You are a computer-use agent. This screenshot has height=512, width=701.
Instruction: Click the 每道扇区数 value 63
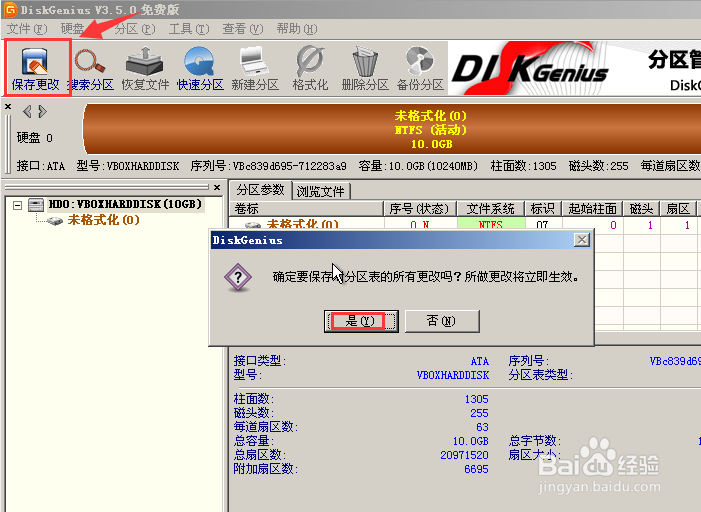coord(482,427)
